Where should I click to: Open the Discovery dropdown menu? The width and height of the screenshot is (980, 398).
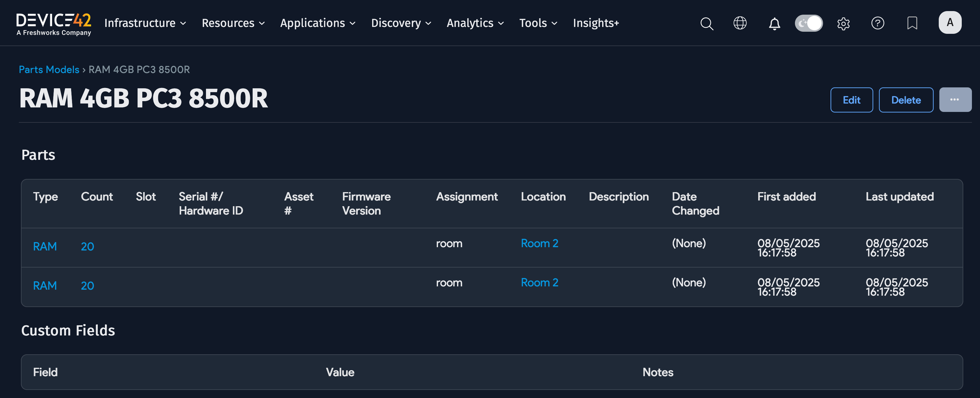pos(401,23)
